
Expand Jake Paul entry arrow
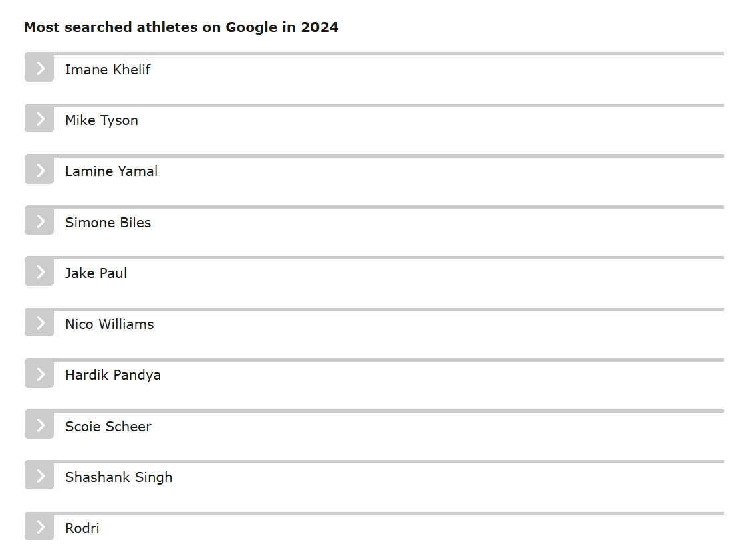click(x=39, y=272)
